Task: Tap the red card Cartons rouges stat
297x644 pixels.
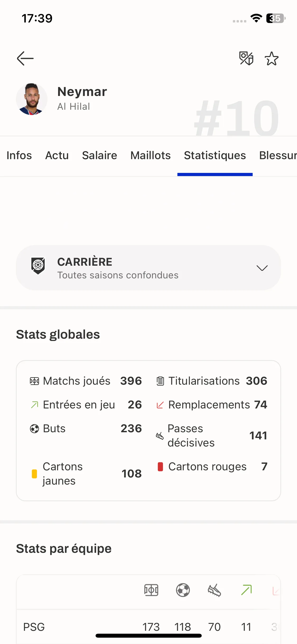Action: pyautogui.click(x=212, y=467)
